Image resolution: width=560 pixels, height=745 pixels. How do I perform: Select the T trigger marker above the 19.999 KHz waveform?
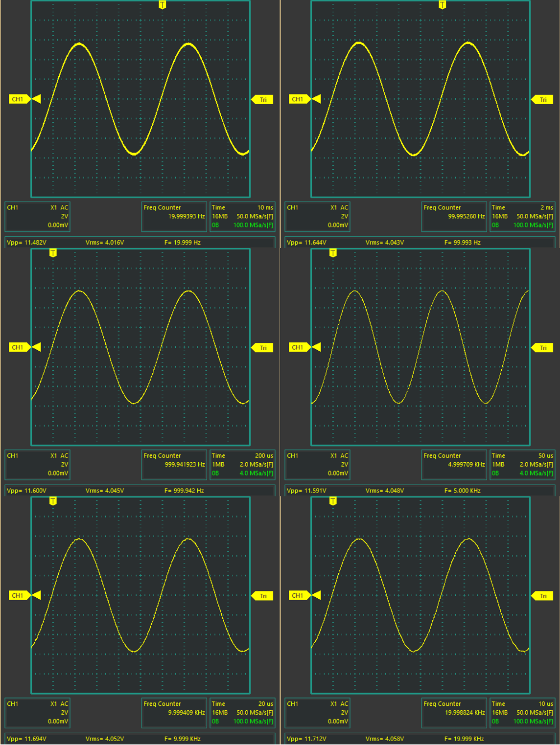coord(333,501)
